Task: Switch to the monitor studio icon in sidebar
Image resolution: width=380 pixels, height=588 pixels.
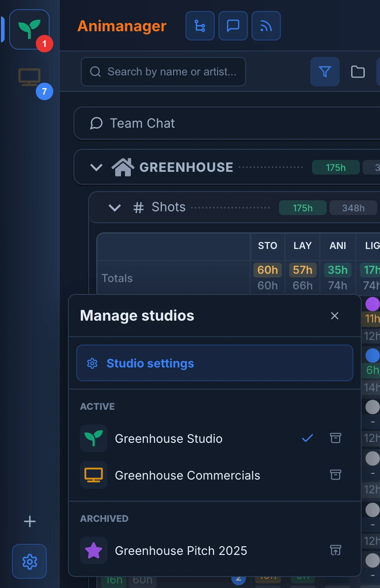Action: click(29, 77)
